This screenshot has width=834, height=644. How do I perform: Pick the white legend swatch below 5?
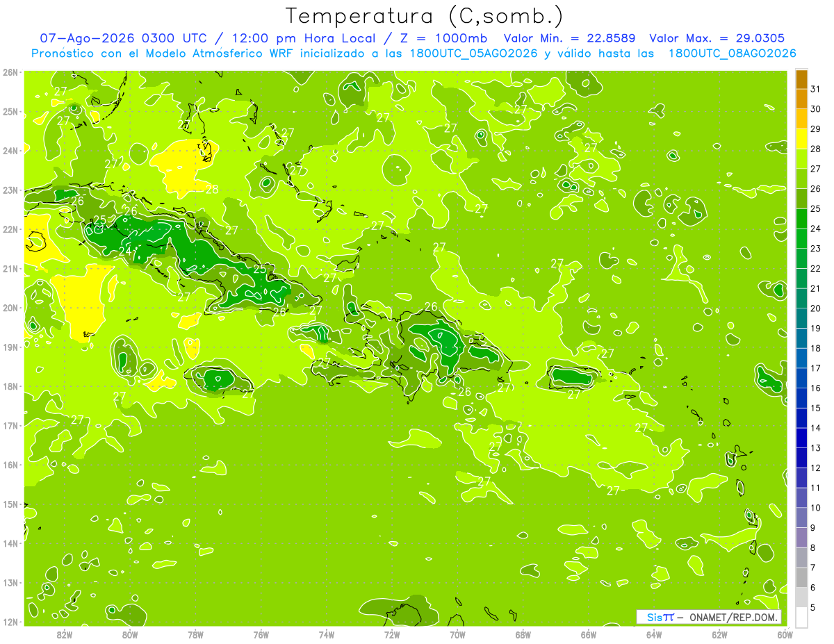pos(801,617)
